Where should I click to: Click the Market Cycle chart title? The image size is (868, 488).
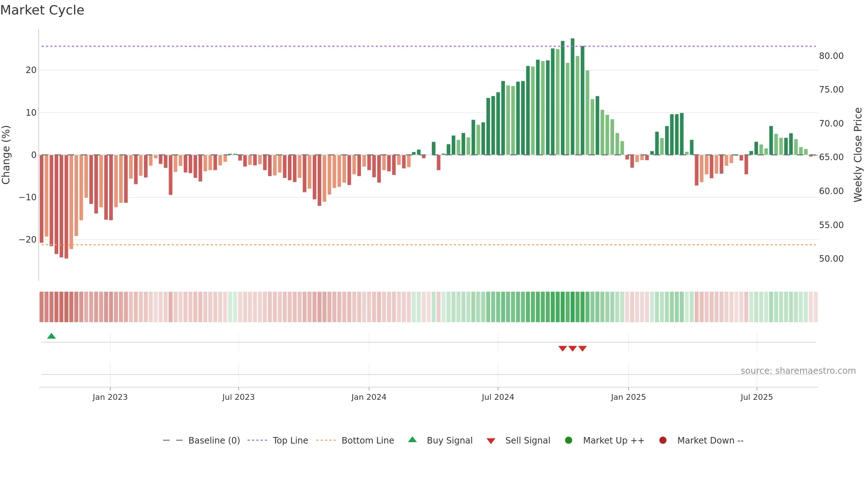pos(42,10)
